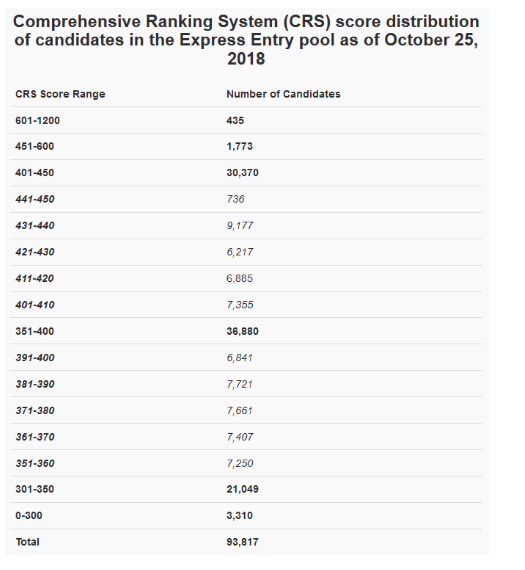This screenshot has height=570, width=525.
Task: Select the 9,177 candidates value
Action: coord(240,226)
